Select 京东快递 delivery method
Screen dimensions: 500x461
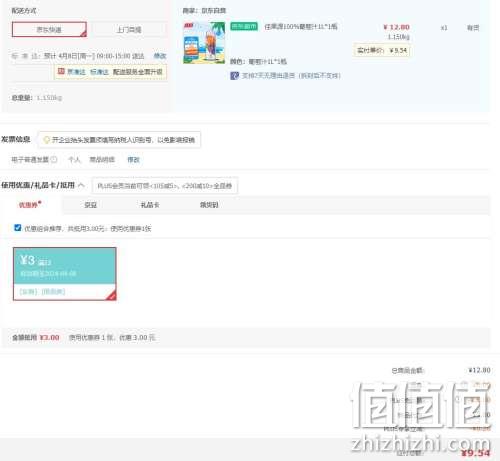[x=49, y=29]
